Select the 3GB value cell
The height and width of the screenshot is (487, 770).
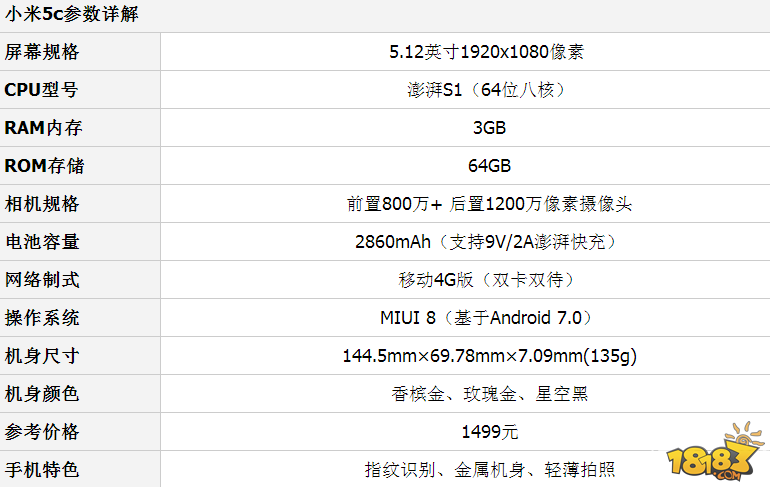click(489, 128)
